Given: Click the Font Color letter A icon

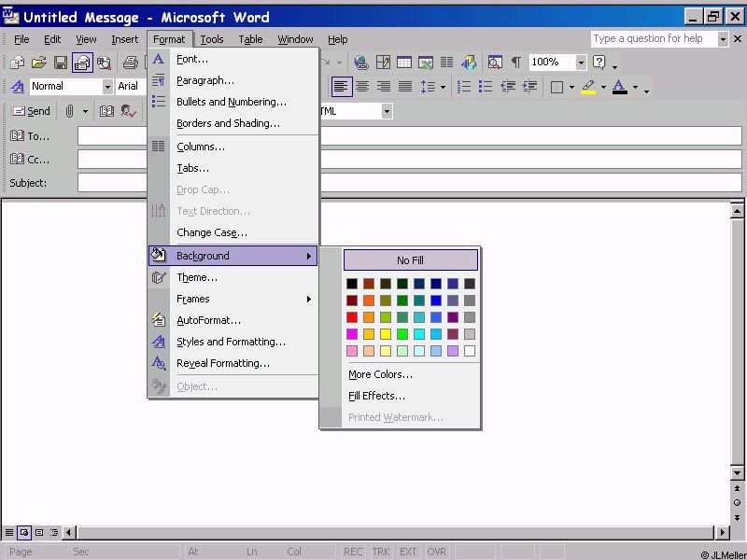Looking at the screenshot, I should coord(619,87).
